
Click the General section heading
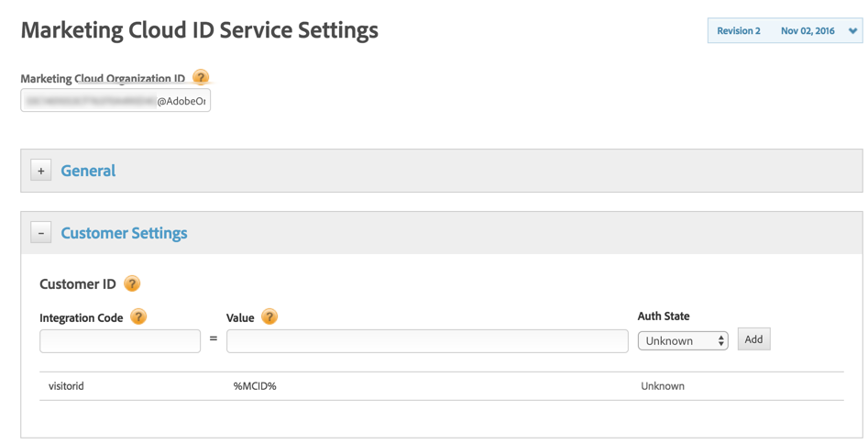point(88,171)
